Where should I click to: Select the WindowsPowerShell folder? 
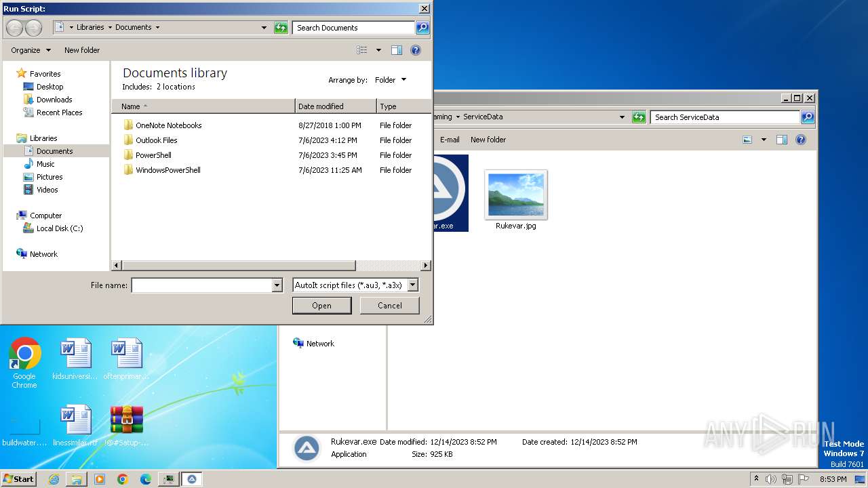[x=167, y=170]
